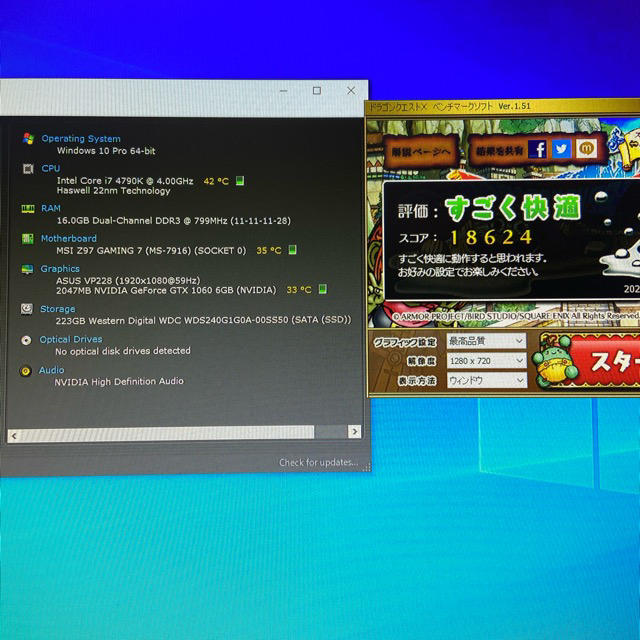Click Check for updates link in Speccy
Viewport: 640px width, 640px height.
point(318,462)
